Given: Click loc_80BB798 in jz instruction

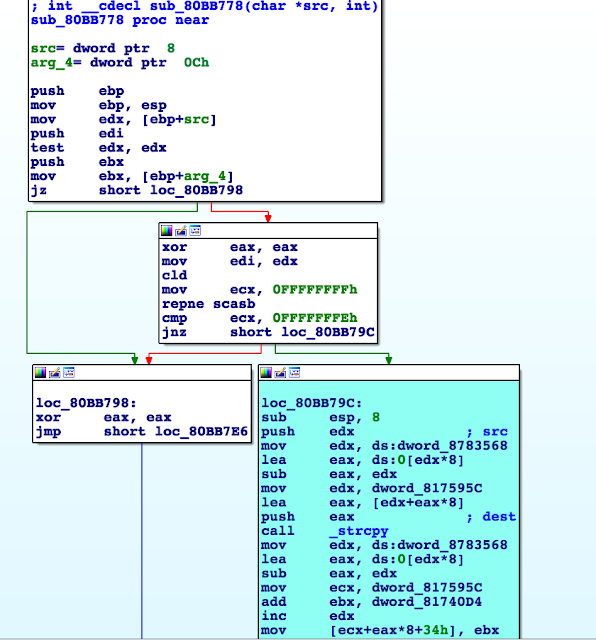Looking at the screenshot, I should pos(196,190).
